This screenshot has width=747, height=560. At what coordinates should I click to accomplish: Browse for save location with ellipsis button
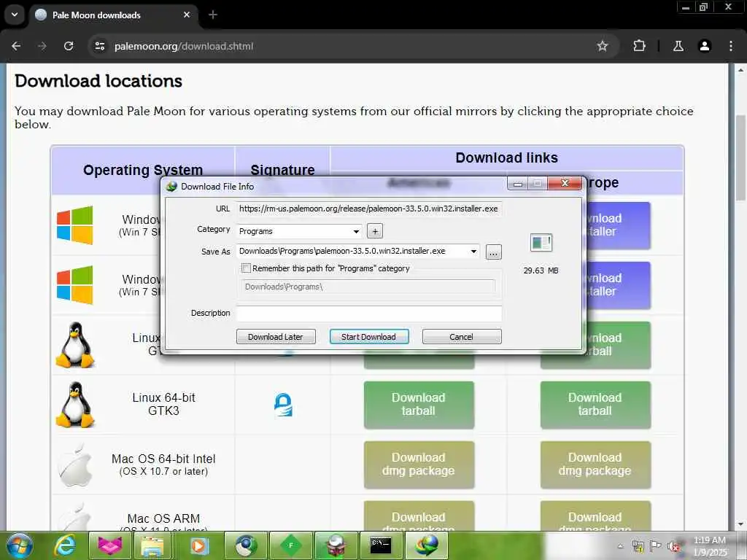pos(494,252)
